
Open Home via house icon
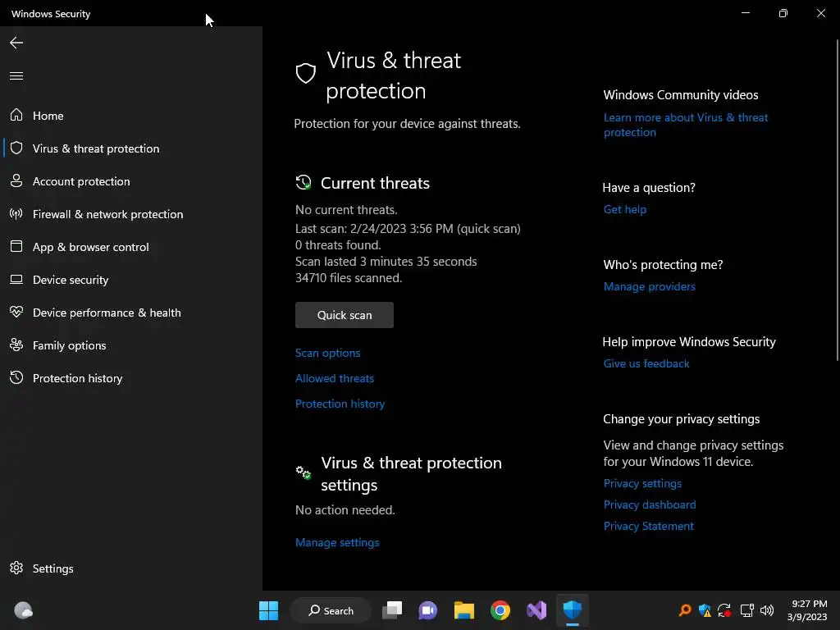pos(16,116)
